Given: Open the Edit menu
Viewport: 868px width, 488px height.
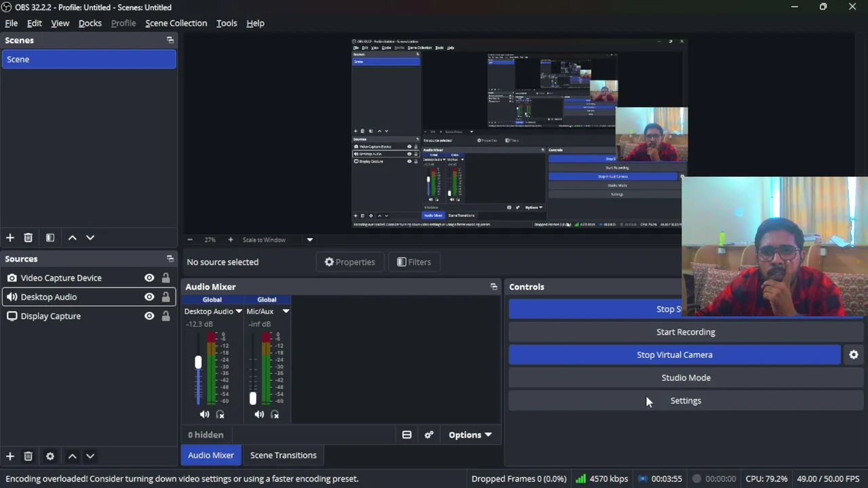Looking at the screenshot, I should click(x=35, y=23).
